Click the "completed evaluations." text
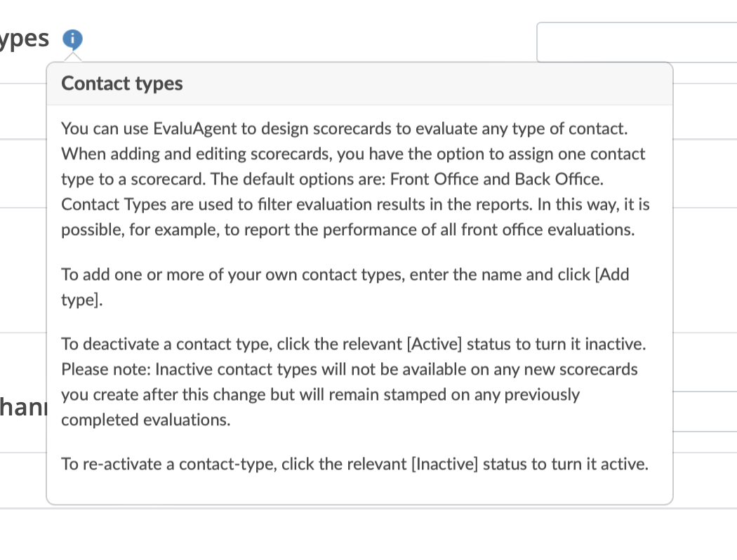The image size is (737, 560). pos(146,420)
